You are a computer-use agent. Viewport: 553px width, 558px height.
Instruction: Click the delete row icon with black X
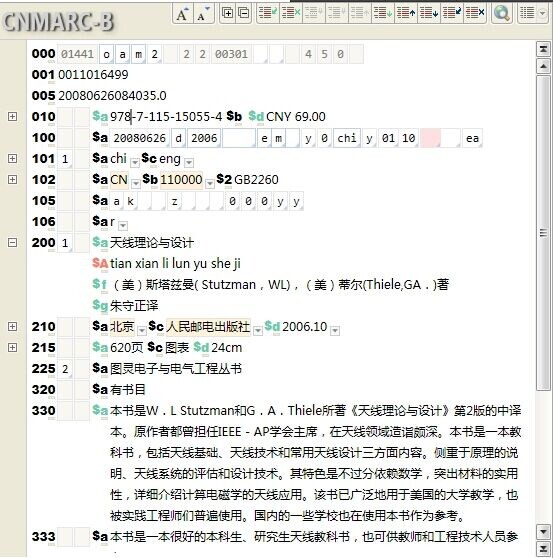coord(475,13)
